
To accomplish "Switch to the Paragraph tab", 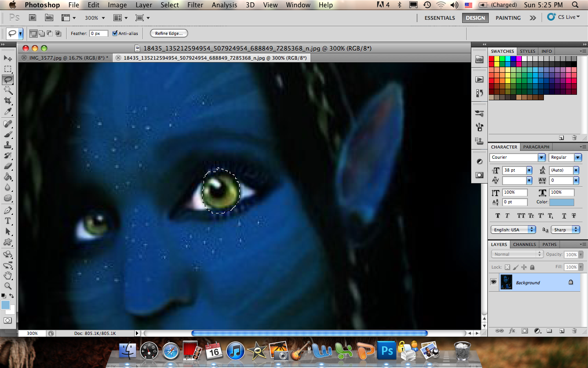I will pyautogui.click(x=536, y=147).
